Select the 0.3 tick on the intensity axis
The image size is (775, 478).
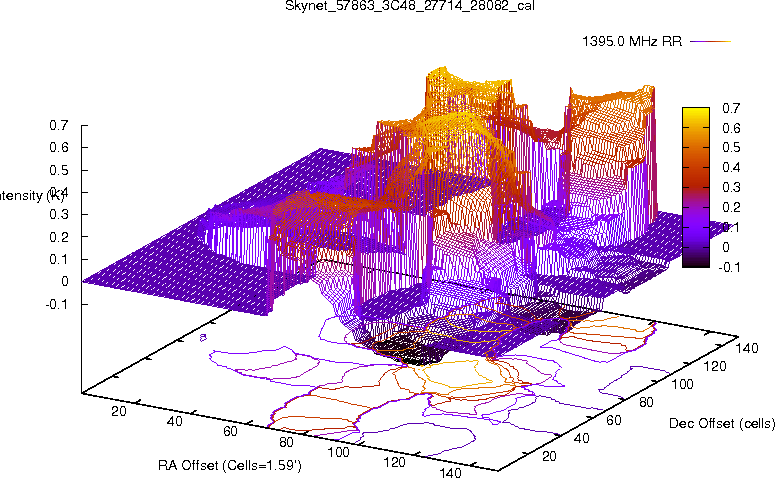click(58, 215)
